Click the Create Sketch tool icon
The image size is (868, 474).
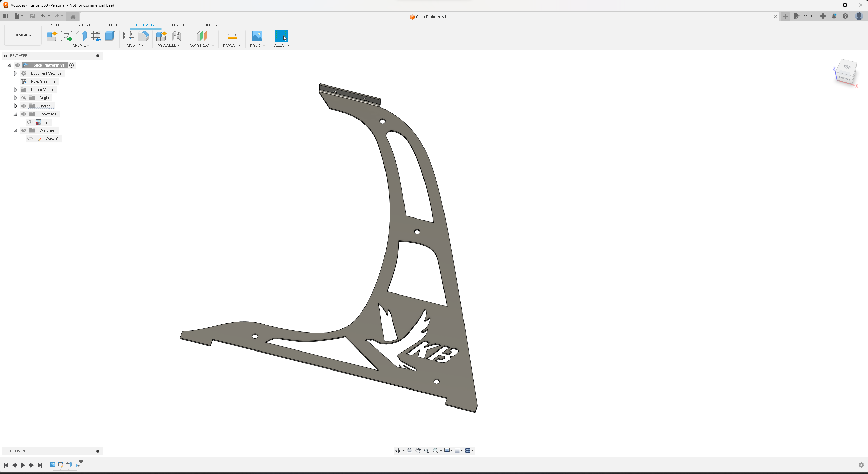tap(66, 36)
